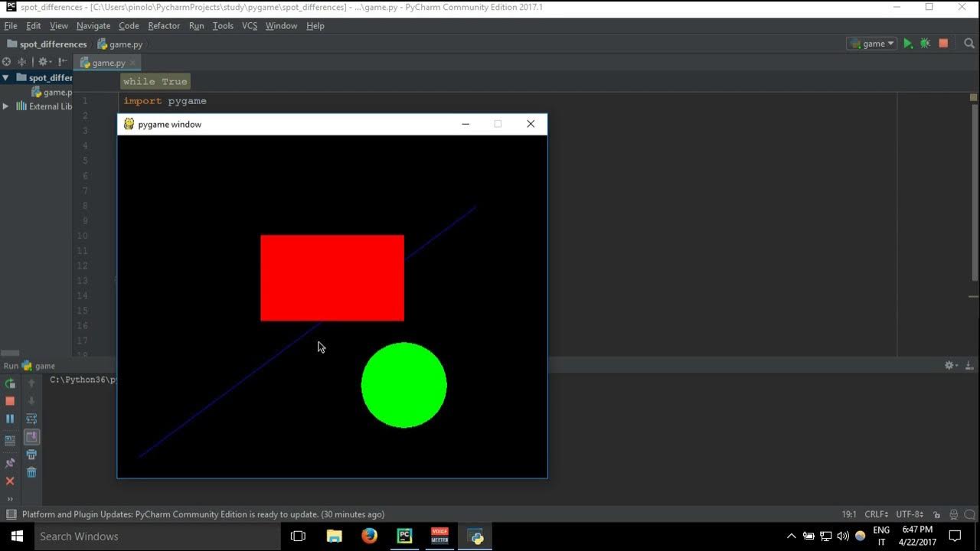Image resolution: width=980 pixels, height=551 pixels.
Task: Click the pygame window title icon
Action: coord(129,124)
